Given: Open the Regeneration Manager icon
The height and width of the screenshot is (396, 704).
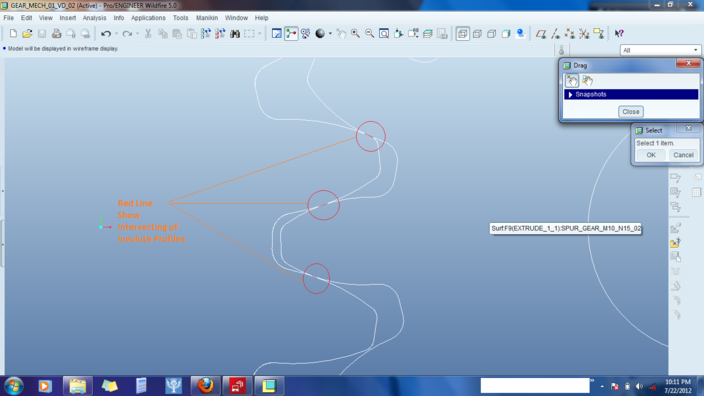Looking at the screenshot, I should coord(220,34).
